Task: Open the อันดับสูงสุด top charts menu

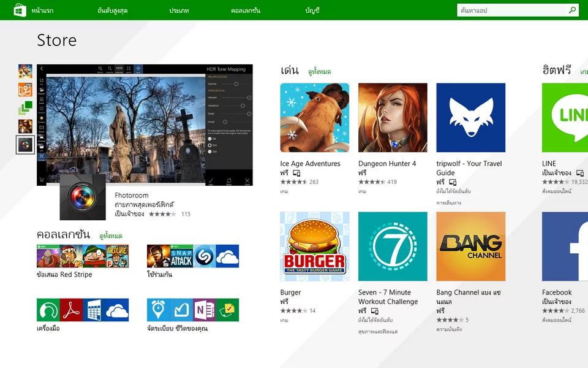Action: pos(113,10)
